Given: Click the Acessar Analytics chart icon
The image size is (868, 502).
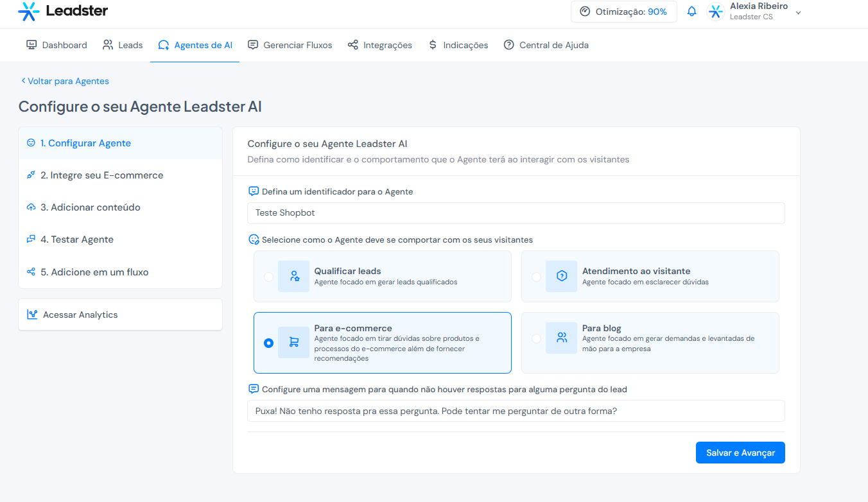Looking at the screenshot, I should click(32, 315).
